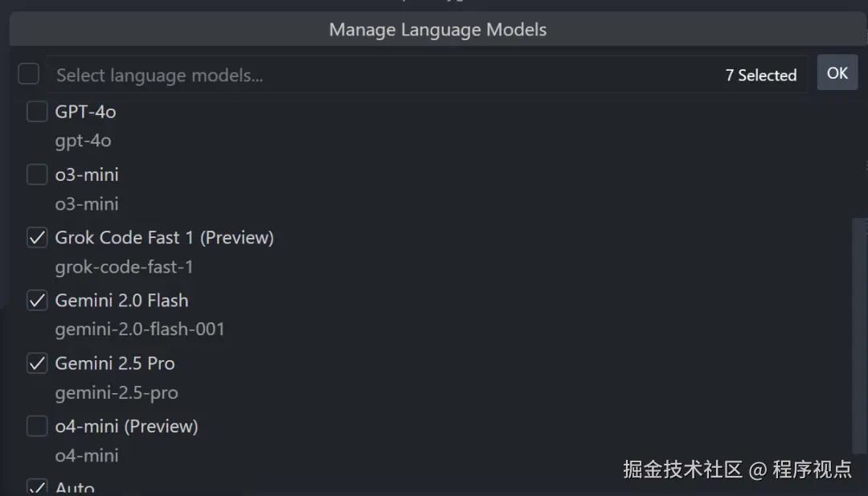Image resolution: width=868 pixels, height=496 pixels.
Task: Uncheck the Auto model at the bottom
Action: coord(36,486)
